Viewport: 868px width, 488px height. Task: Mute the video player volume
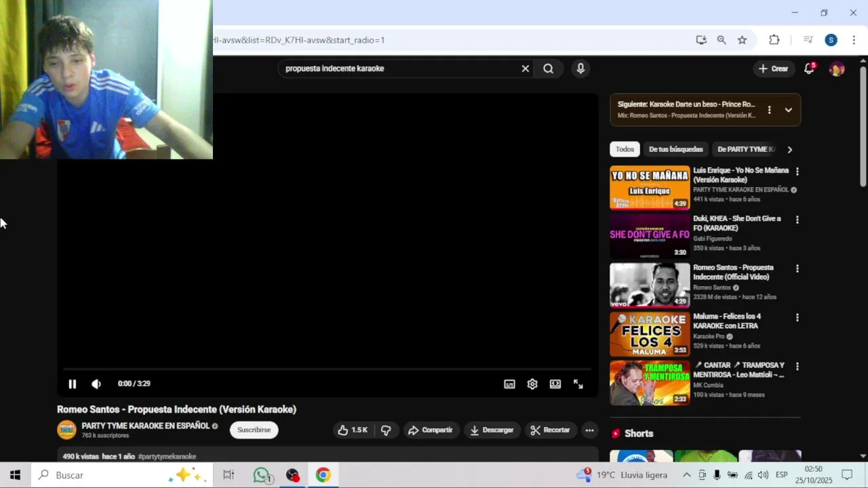[x=96, y=384]
